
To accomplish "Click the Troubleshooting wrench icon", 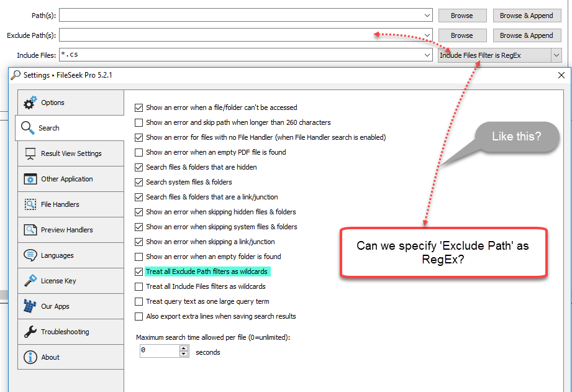I will (x=30, y=332).
